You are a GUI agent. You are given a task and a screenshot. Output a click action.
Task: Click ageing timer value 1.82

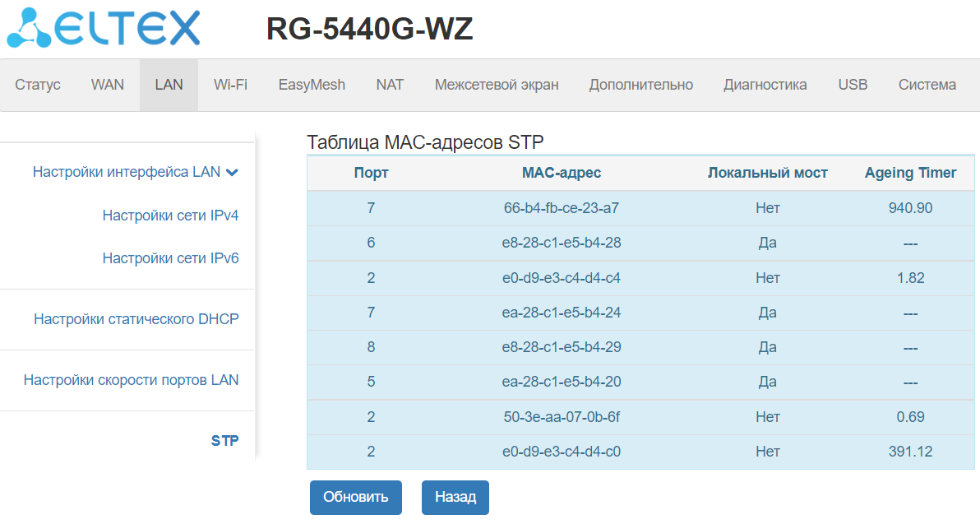click(911, 278)
